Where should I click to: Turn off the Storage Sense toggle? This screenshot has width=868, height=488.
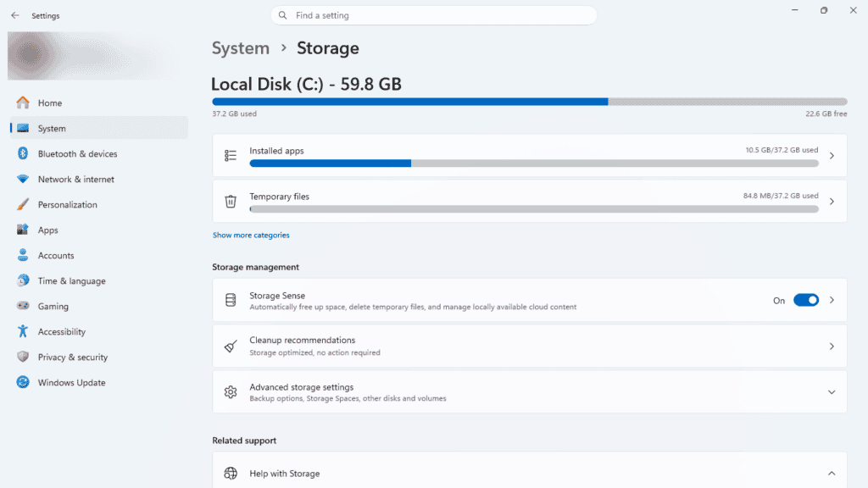tap(806, 300)
